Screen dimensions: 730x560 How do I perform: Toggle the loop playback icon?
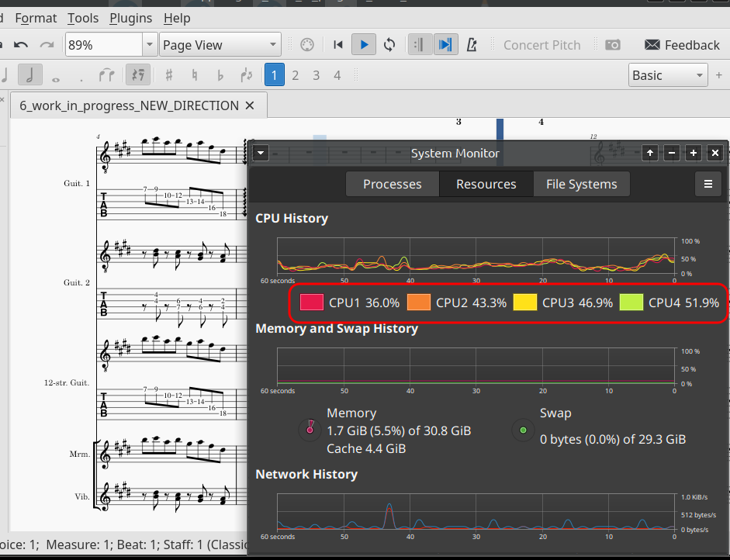(389, 44)
